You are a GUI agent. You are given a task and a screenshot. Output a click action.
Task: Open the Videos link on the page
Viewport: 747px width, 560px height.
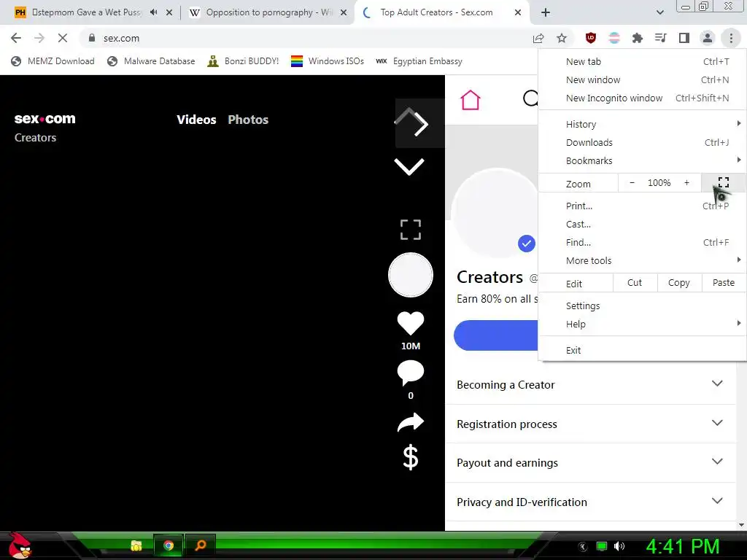196,120
